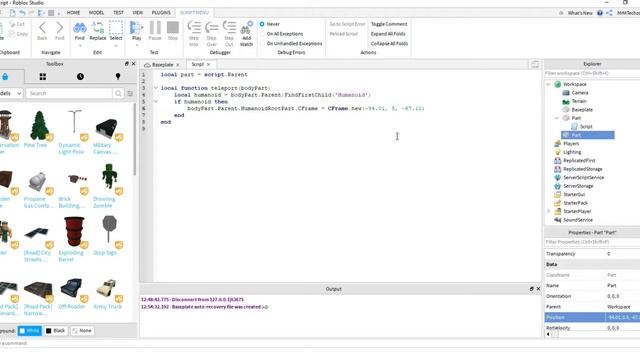The image size is (640, 360).
Task: Click Expand All Folds
Action: [x=388, y=34]
